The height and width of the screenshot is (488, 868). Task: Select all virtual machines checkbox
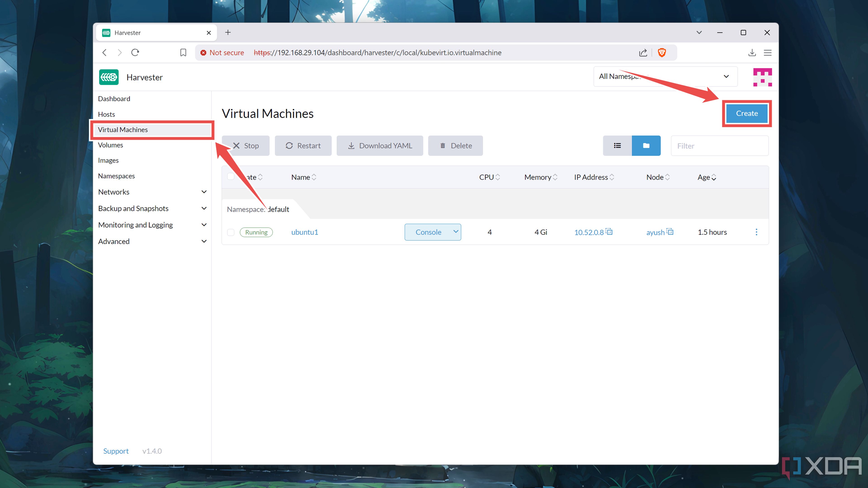[x=231, y=177]
